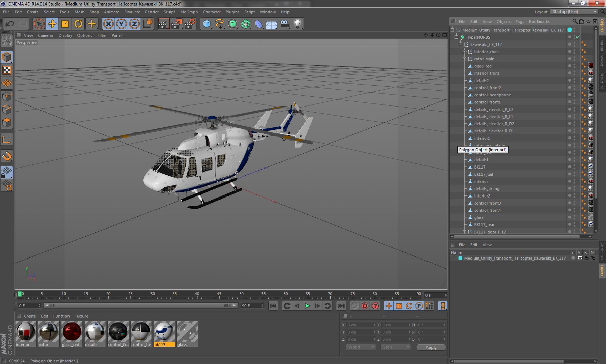Open Edit Render Settings

(190, 24)
